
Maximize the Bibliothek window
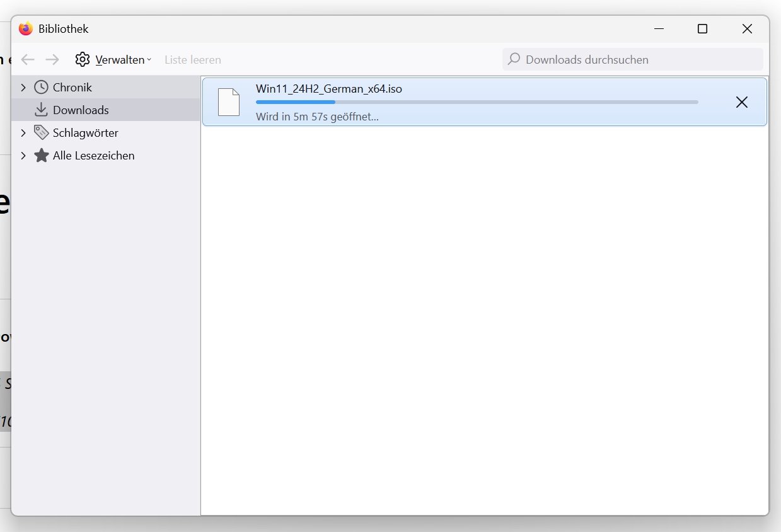(x=702, y=29)
